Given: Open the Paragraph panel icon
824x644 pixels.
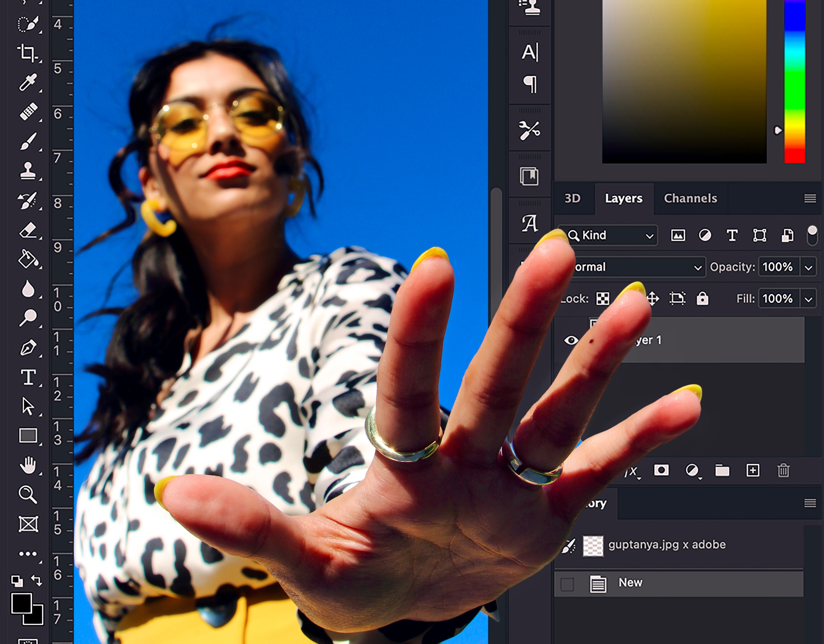Looking at the screenshot, I should coord(530,84).
